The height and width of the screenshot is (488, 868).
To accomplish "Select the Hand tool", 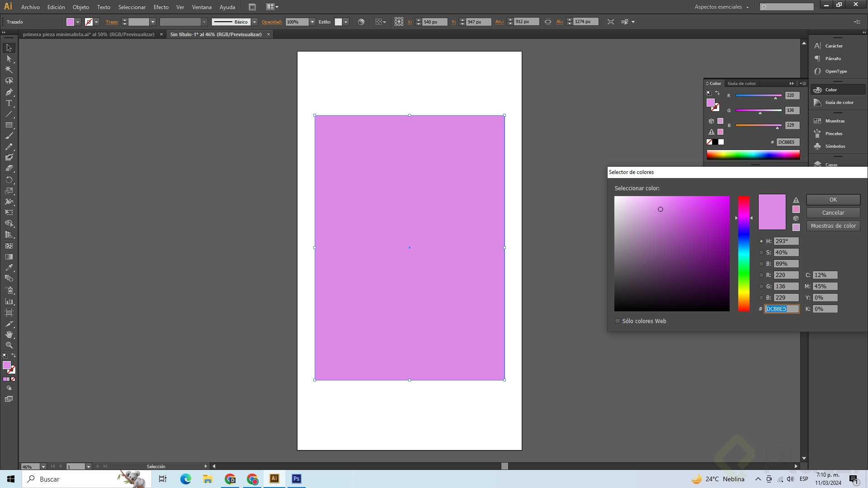I will [9, 334].
